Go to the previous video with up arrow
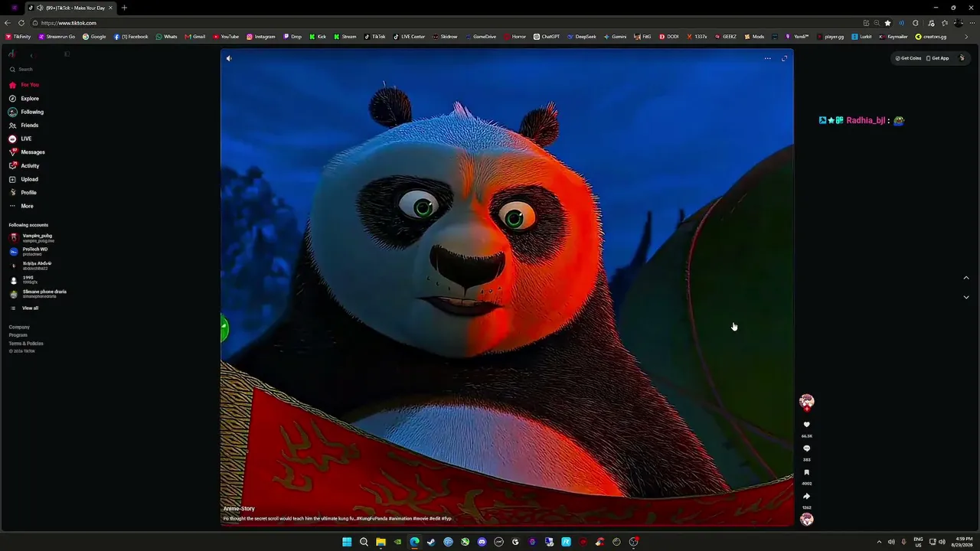980x551 pixels. (x=966, y=278)
